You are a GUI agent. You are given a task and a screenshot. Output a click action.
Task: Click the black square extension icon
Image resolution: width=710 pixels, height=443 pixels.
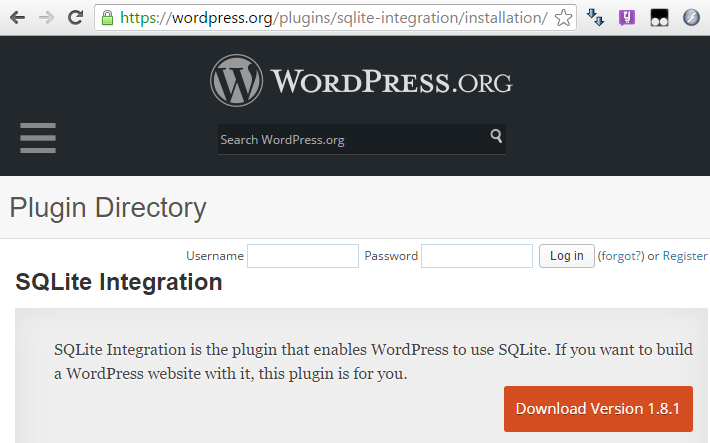(659, 18)
